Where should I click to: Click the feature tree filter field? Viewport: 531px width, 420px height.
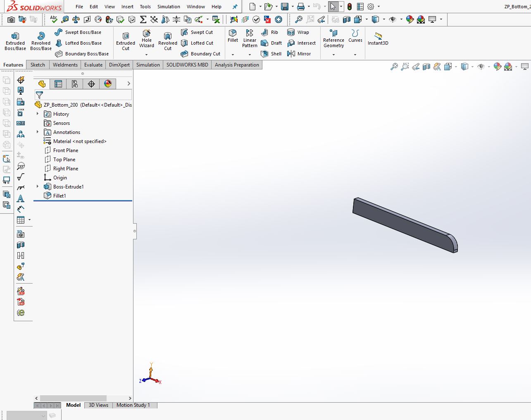click(x=83, y=95)
